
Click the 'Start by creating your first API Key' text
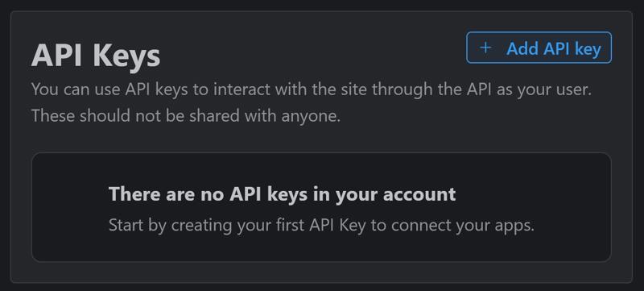(321, 225)
